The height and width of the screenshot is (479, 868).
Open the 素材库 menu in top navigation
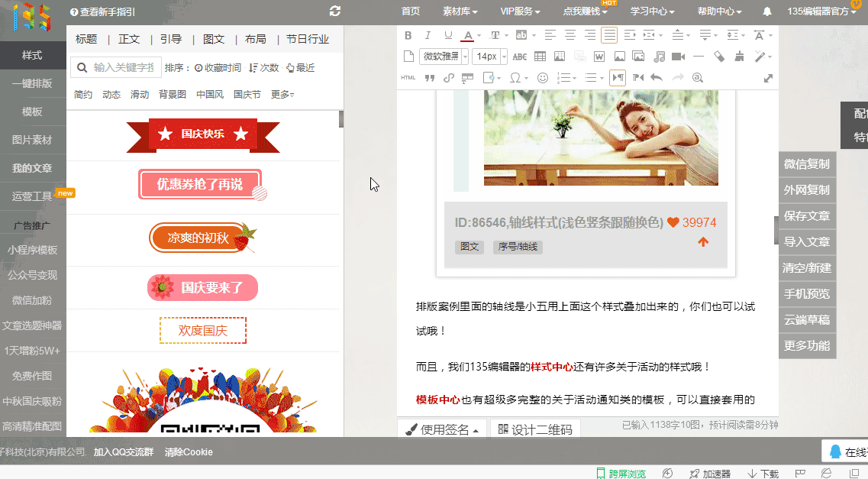[x=460, y=11]
